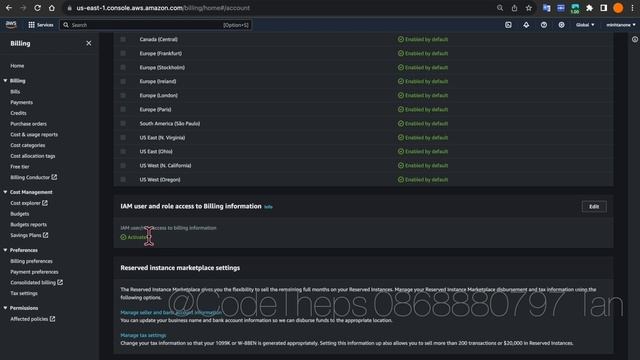Open the Chrome extensions puzzle icon
The height and width of the screenshot is (360, 640).
[x=589, y=8]
